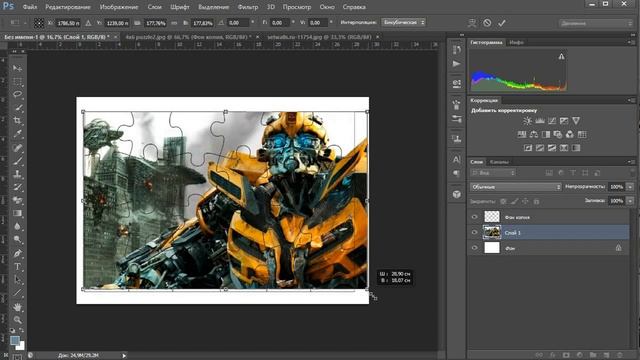
Task: Click the reference point location grid
Action: (x=39, y=23)
